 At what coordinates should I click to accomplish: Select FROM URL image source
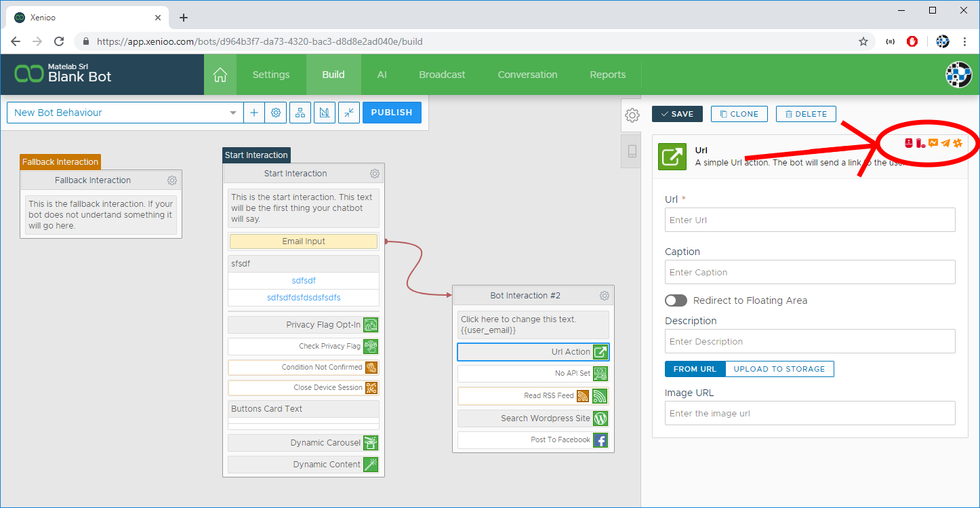(x=695, y=369)
